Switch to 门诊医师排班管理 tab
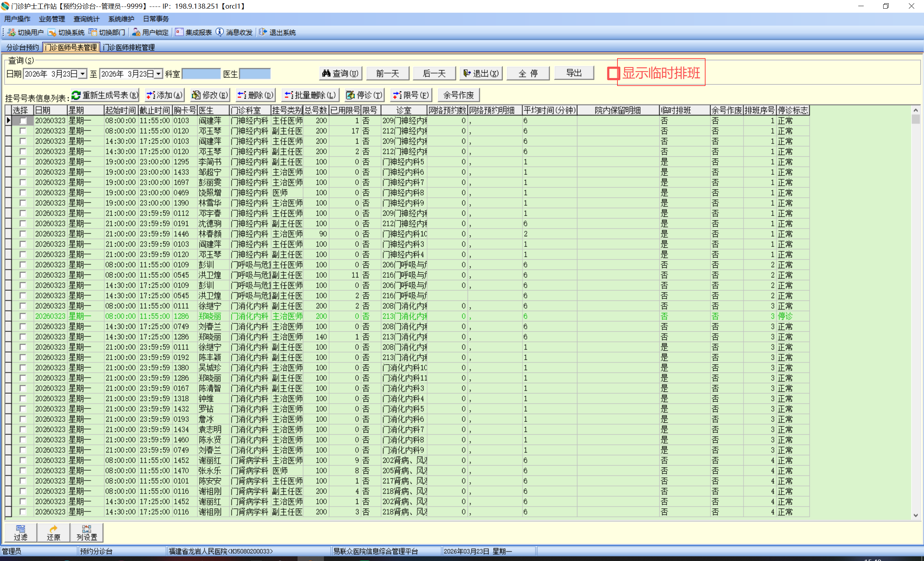The width and height of the screenshot is (924, 561). point(129,47)
